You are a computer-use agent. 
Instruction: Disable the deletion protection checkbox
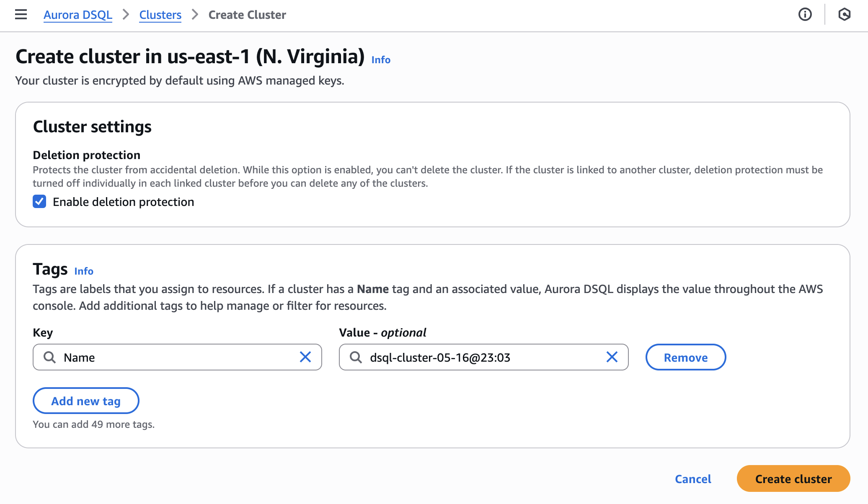[x=39, y=202]
